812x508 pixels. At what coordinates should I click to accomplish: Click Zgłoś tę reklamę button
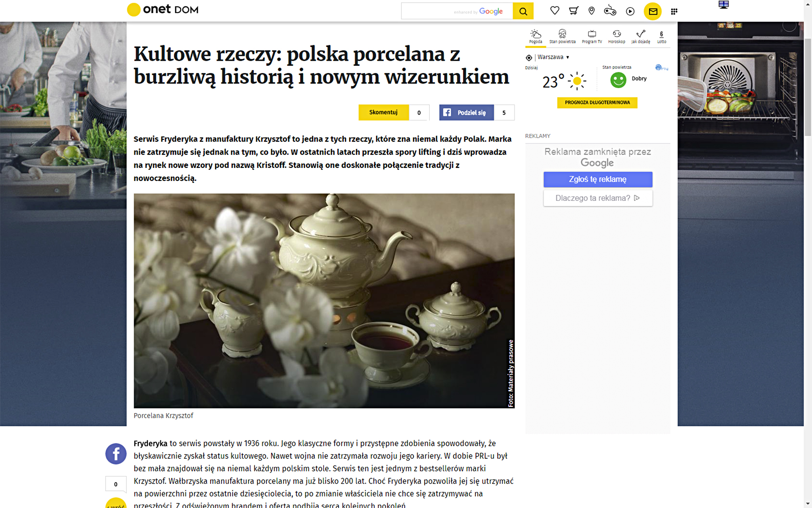point(598,179)
